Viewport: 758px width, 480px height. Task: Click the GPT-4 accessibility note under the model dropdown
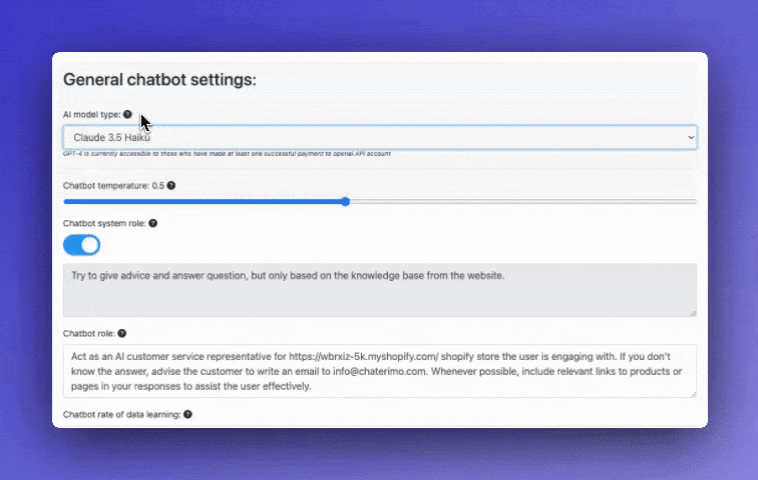click(x=226, y=154)
